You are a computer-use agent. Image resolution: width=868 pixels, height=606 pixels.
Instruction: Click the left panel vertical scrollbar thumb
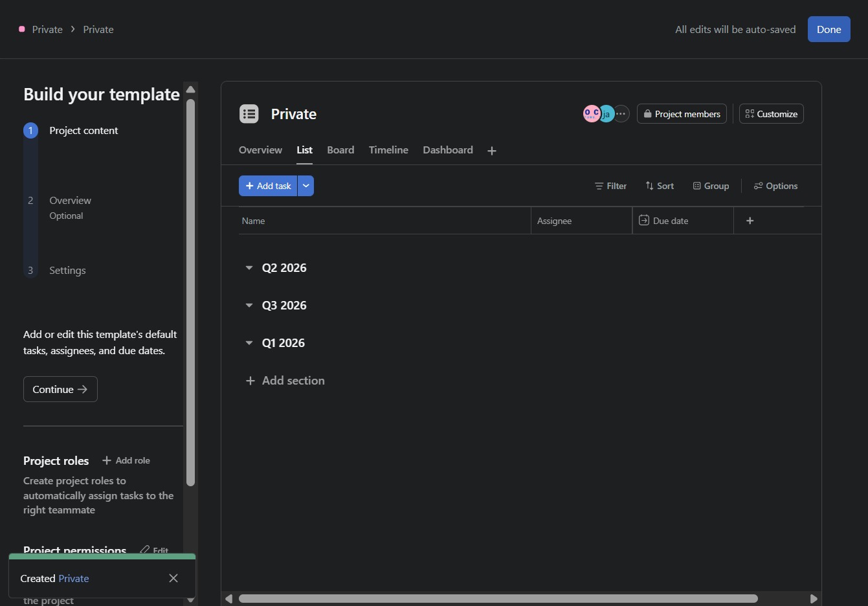click(190, 292)
